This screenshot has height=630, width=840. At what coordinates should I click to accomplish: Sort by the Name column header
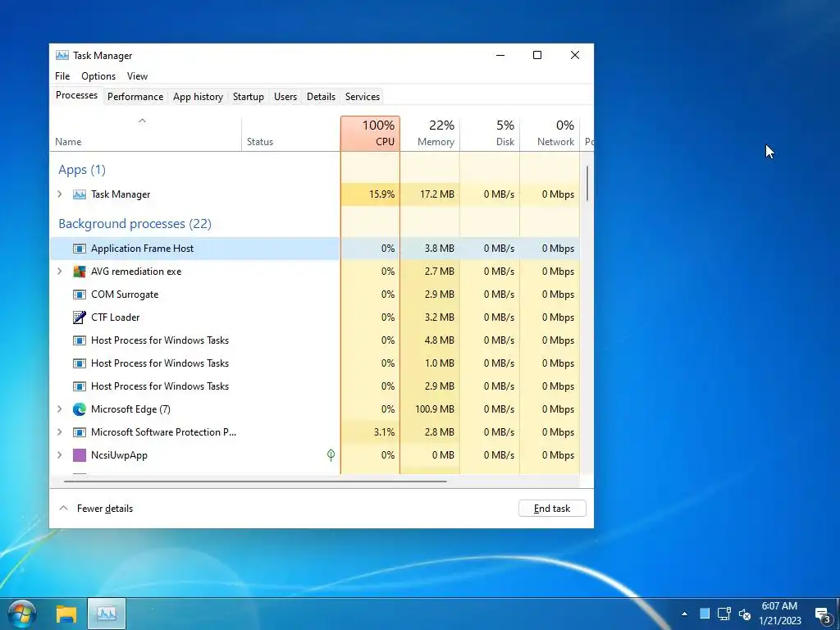(146, 134)
